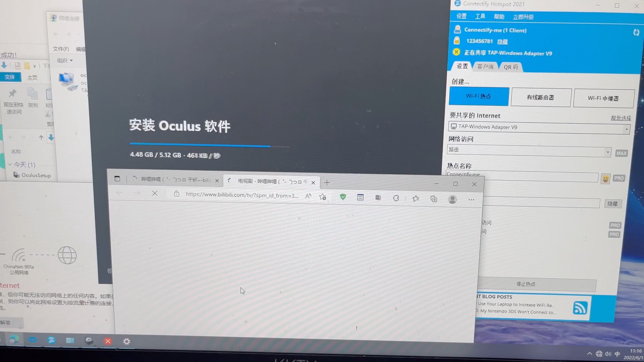
Task: Click the 帮助 menu in Connectify
Action: click(499, 16)
